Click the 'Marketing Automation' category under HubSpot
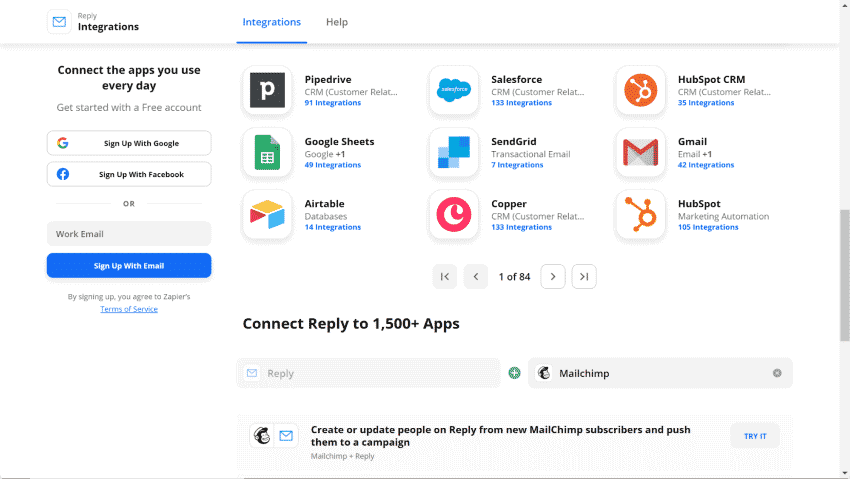This screenshot has height=479, width=850. point(723,216)
